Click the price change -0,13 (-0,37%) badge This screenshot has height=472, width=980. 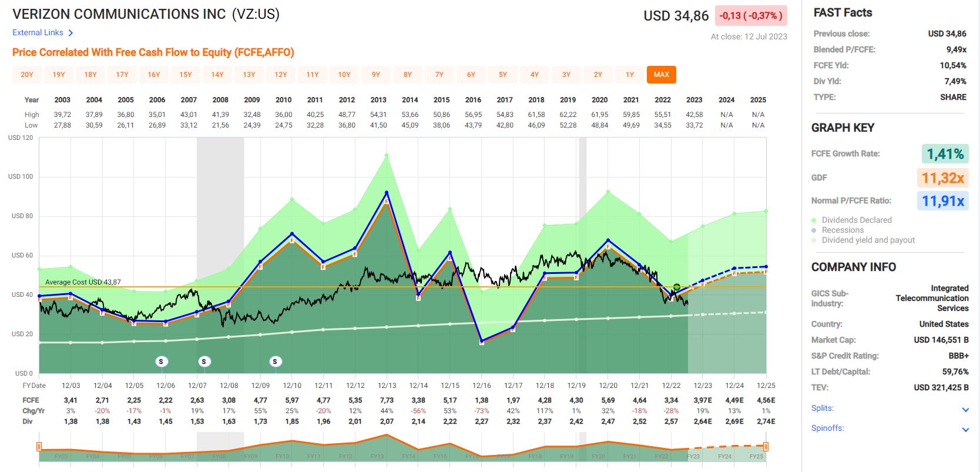click(x=751, y=16)
